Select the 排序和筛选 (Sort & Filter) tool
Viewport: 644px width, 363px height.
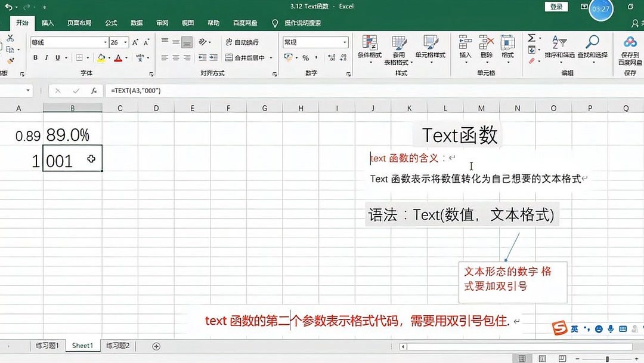(560, 51)
